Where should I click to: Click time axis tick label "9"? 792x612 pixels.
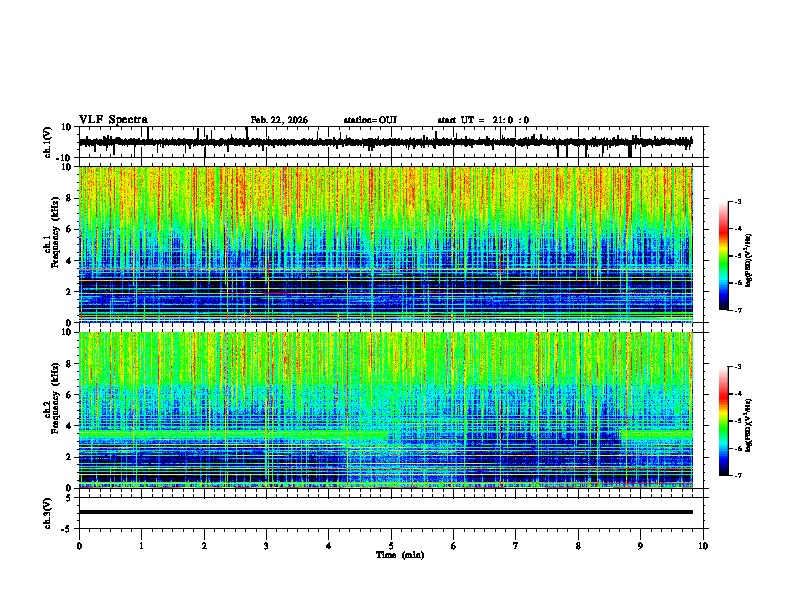[x=640, y=546]
